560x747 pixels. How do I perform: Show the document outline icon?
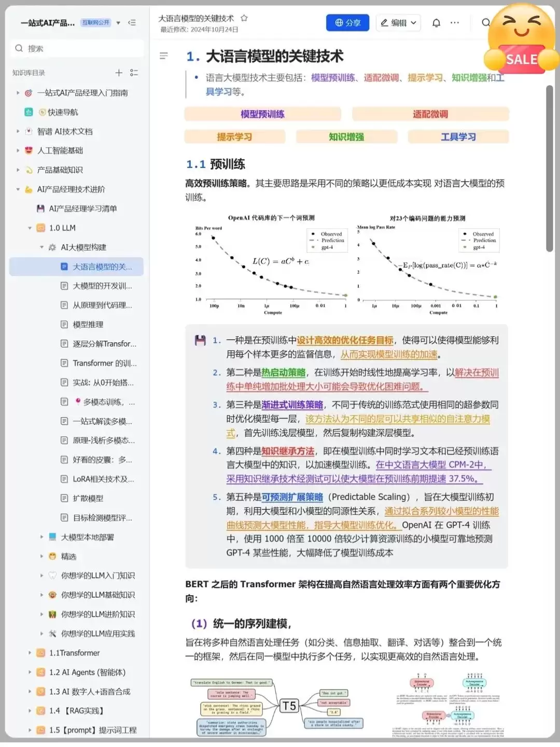click(x=164, y=56)
